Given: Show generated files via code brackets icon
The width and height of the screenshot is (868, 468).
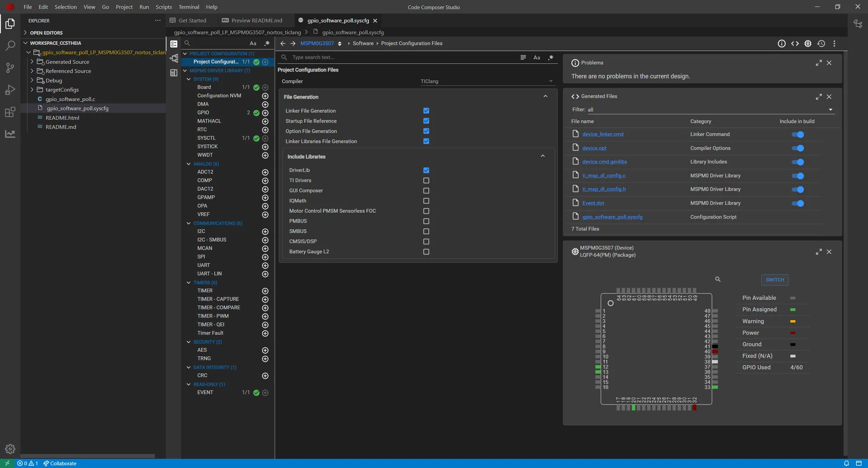Looking at the screenshot, I should click(795, 43).
